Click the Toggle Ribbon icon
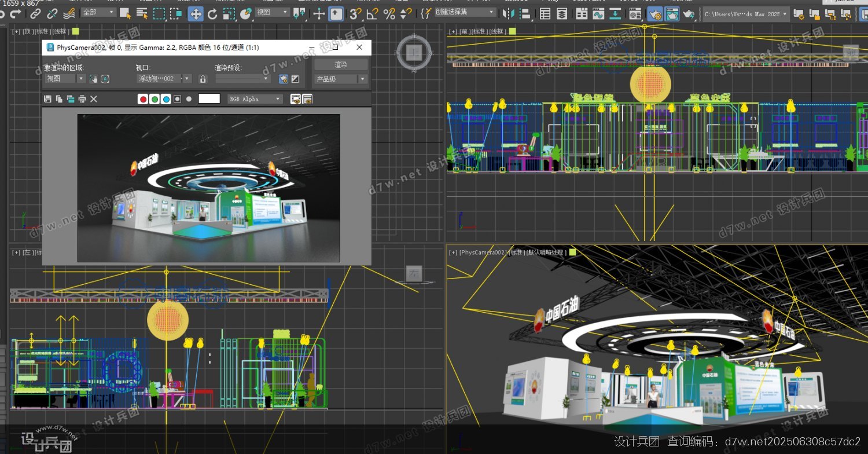 click(x=582, y=14)
